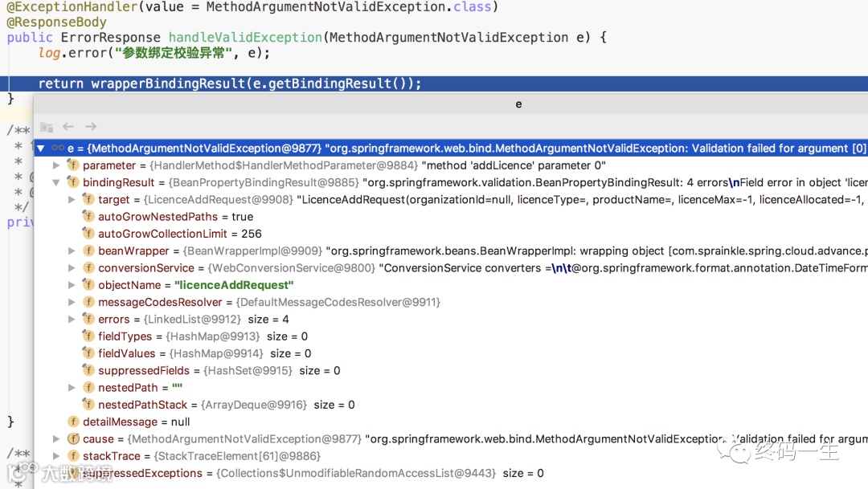Click field icon of 'messageCodesResolver' row
Image resolution: width=868 pixels, height=489 pixels.
[x=88, y=302]
